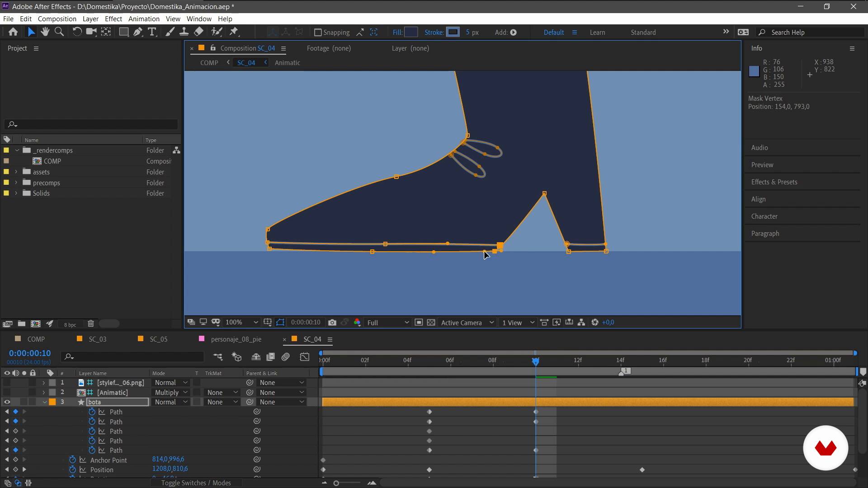Image resolution: width=868 pixels, height=488 pixels.
Task: Open Multiply blend mode dropdown for Animatic
Action: click(171, 393)
